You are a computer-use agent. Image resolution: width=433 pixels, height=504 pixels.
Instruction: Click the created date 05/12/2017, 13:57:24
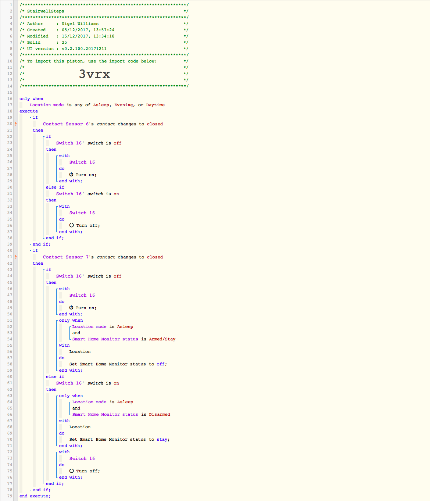pos(88,30)
